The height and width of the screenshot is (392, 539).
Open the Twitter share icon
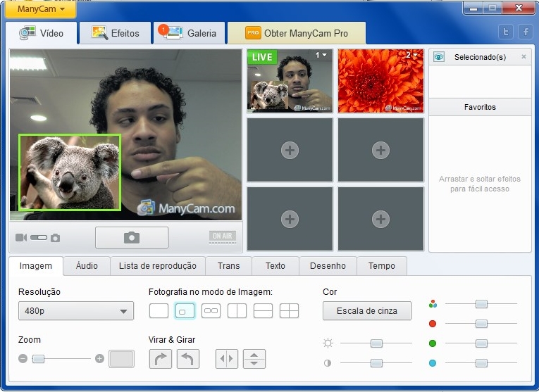tap(506, 32)
